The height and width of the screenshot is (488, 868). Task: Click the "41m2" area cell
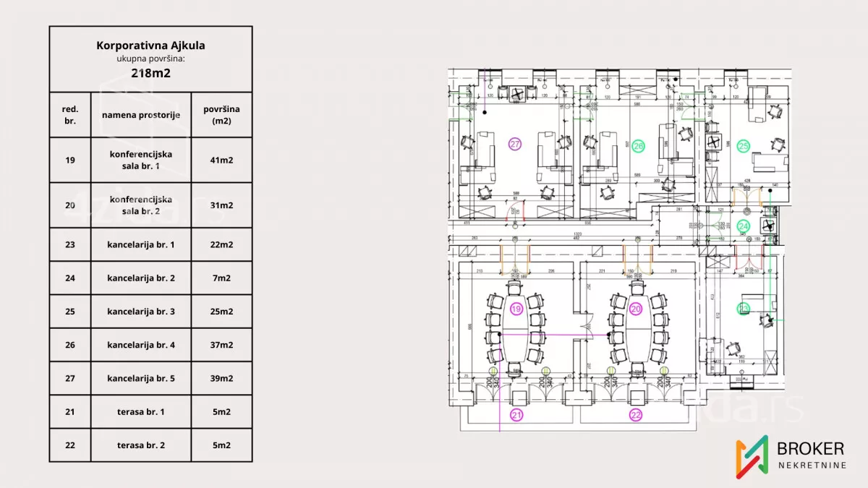tap(222, 160)
